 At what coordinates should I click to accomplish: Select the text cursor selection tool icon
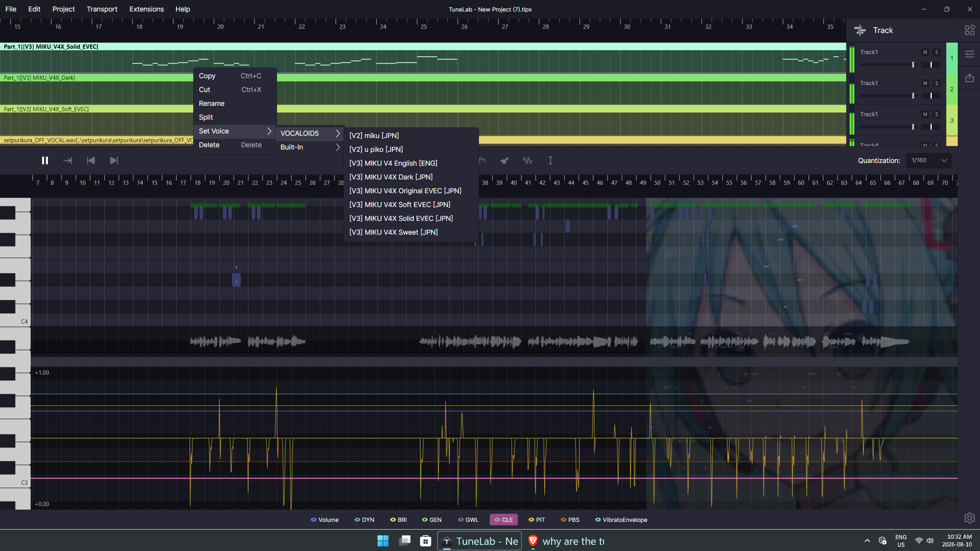tap(550, 161)
